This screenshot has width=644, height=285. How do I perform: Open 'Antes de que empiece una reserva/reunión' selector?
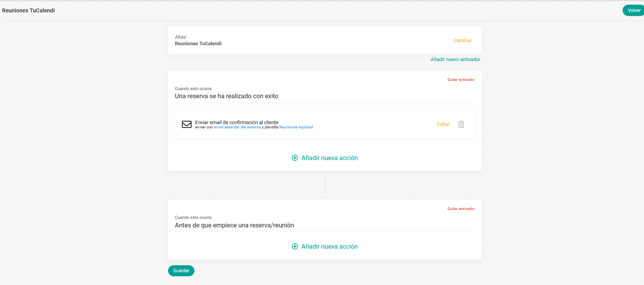(x=325, y=225)
